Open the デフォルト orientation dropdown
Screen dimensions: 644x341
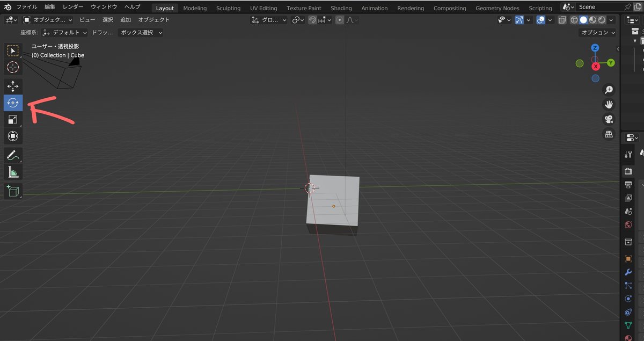(64, 32)
